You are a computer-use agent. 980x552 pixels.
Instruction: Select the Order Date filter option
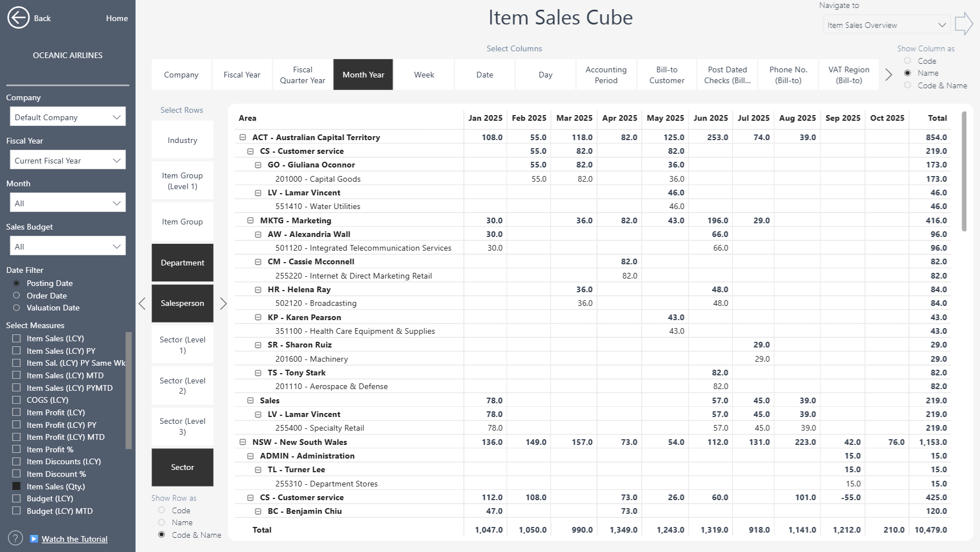click(x=17, y=296)
